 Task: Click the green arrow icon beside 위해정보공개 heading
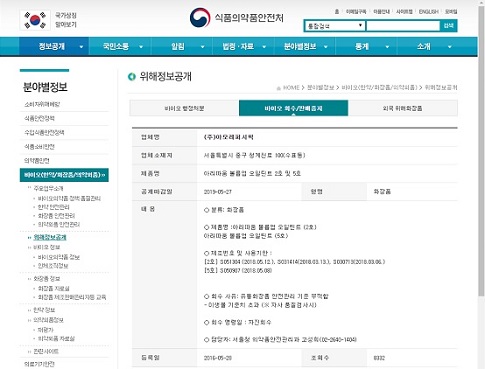point(132,77)
